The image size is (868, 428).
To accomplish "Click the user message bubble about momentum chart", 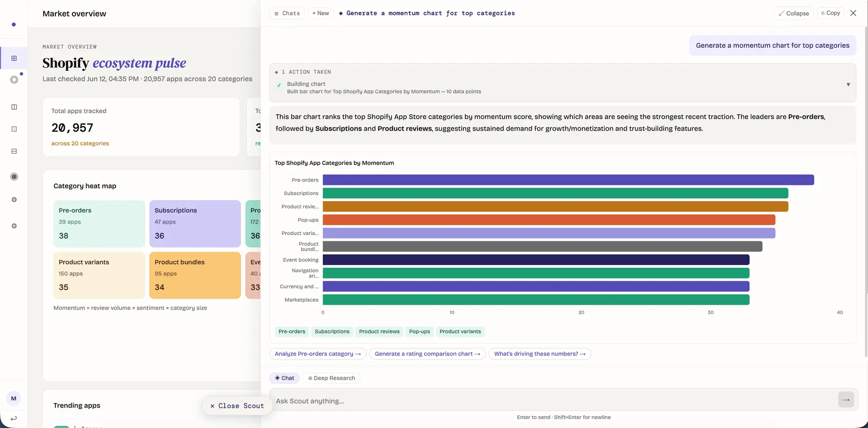I will click(x=773, y=45).
